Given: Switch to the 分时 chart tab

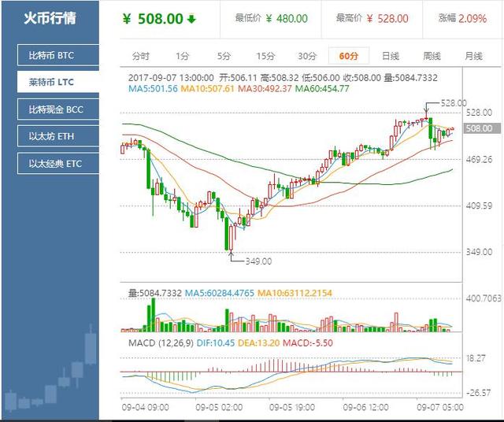Looking at the screenshot, I should click(x=141, y=56).
